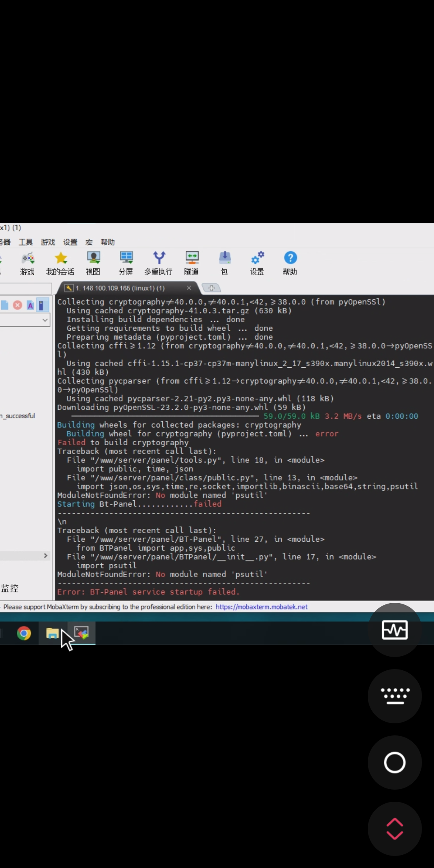Tap the red up-down chevrons overlay button
This screenshot has height=868, width=434.
point(395,829)
